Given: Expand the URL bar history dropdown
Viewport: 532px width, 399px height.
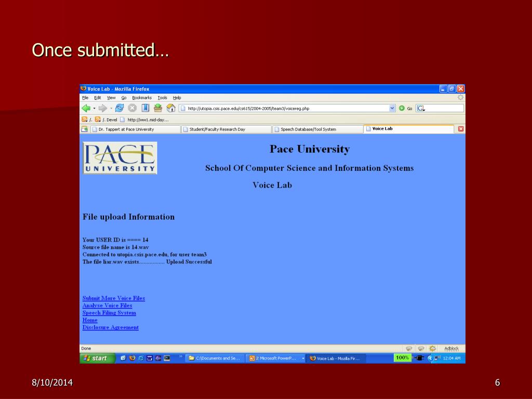Looking at the screenshot, I should click(x=392, y=108).
